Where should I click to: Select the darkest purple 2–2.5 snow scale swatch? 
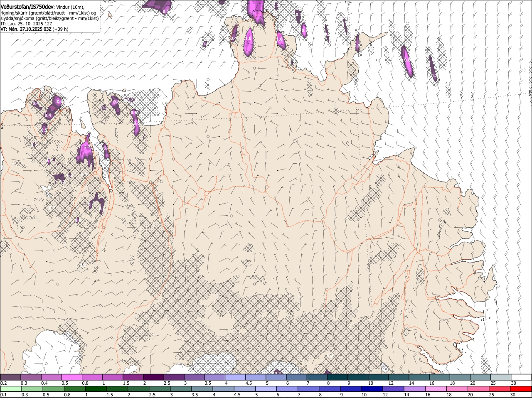[x=153, y=377]
